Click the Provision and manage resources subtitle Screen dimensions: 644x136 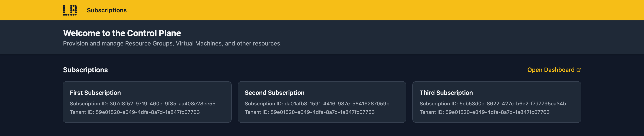[172, 43]
